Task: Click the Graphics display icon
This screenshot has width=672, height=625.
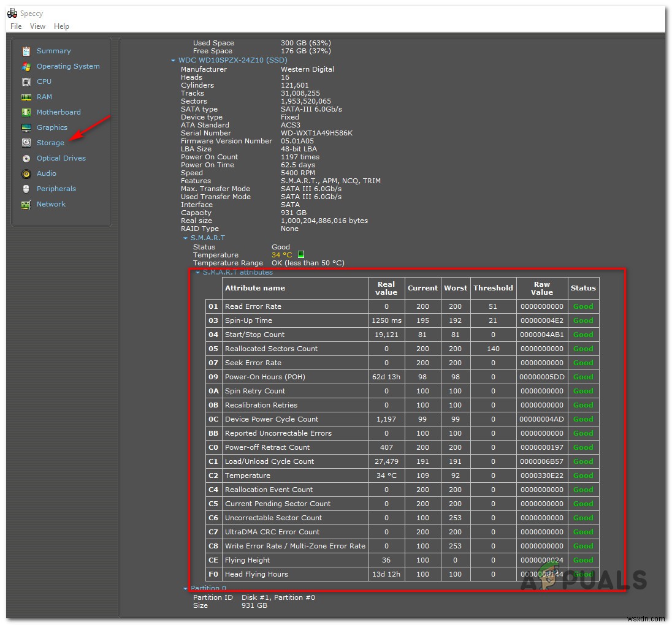Action: click(x=25, y=127)
